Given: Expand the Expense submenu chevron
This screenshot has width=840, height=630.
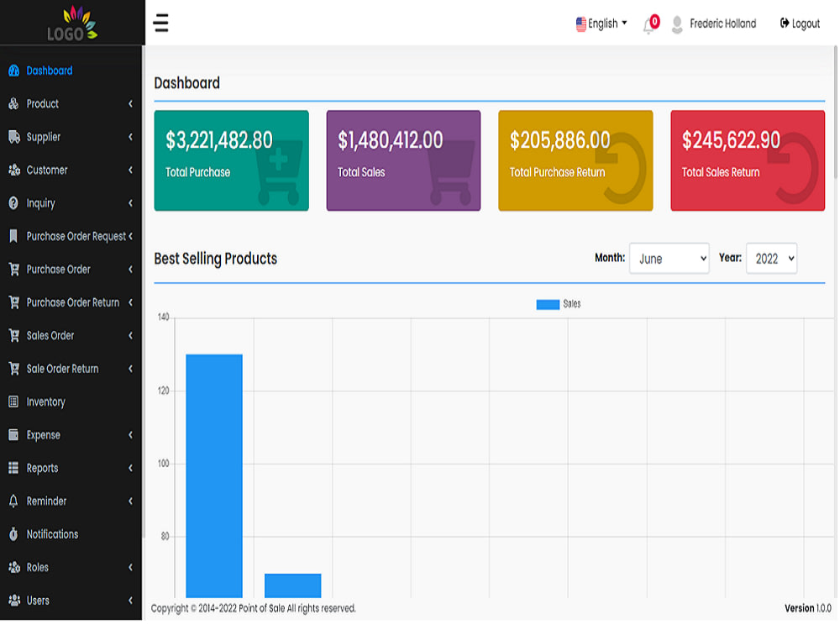Looking at the screenshot, I should click(x=130, y=435).
